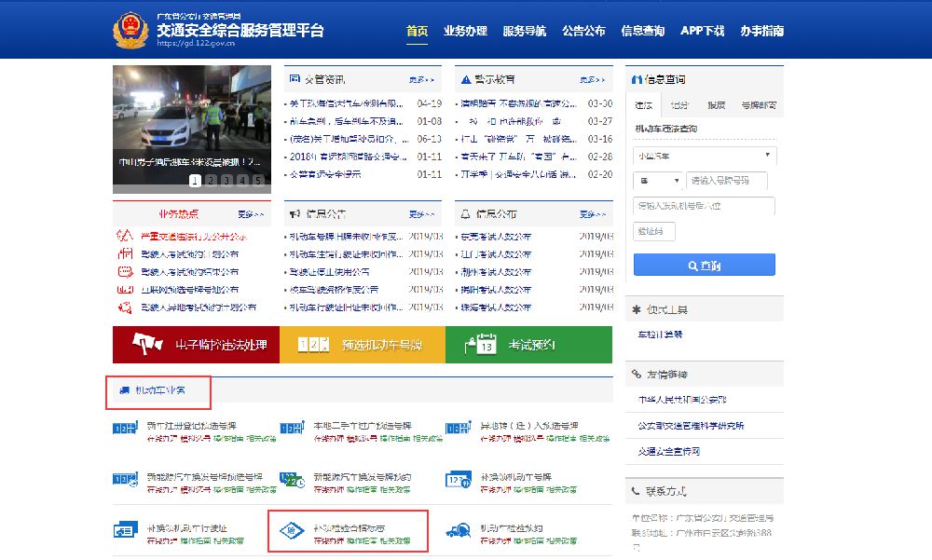Screen dimensions: 932x560
Task: Click the diamond icon for 补领检验合格标志
Action: [292, 529]
